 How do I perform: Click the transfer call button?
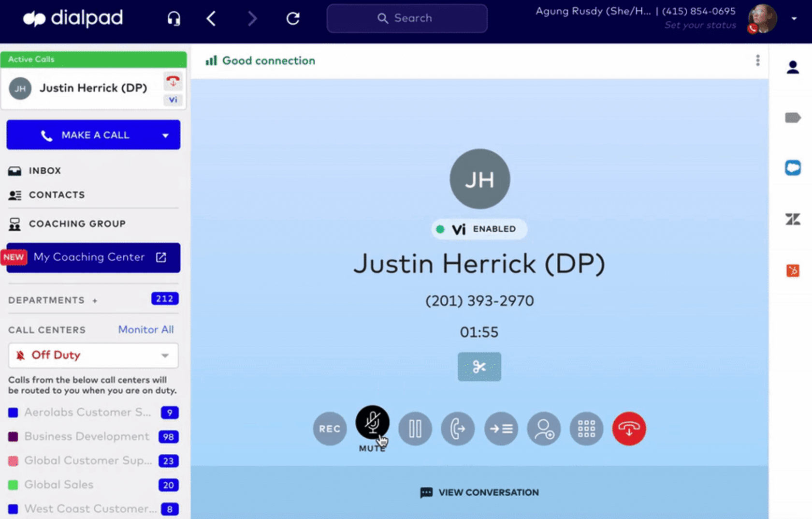[458, 429]
